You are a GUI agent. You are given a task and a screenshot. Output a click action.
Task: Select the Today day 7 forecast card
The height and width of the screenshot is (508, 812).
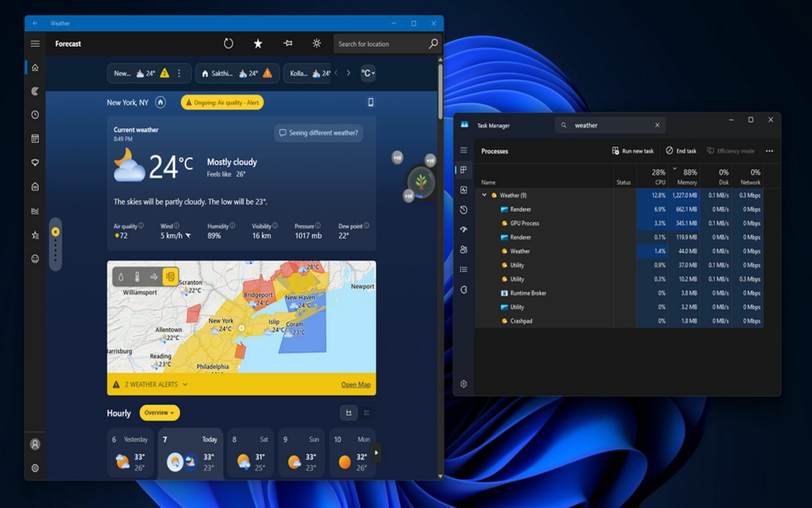(x=190, y=454)
